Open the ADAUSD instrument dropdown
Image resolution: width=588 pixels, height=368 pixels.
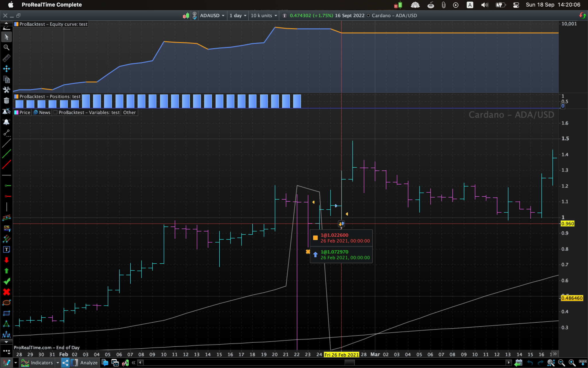pyautogui.click(x=212, y=16)
